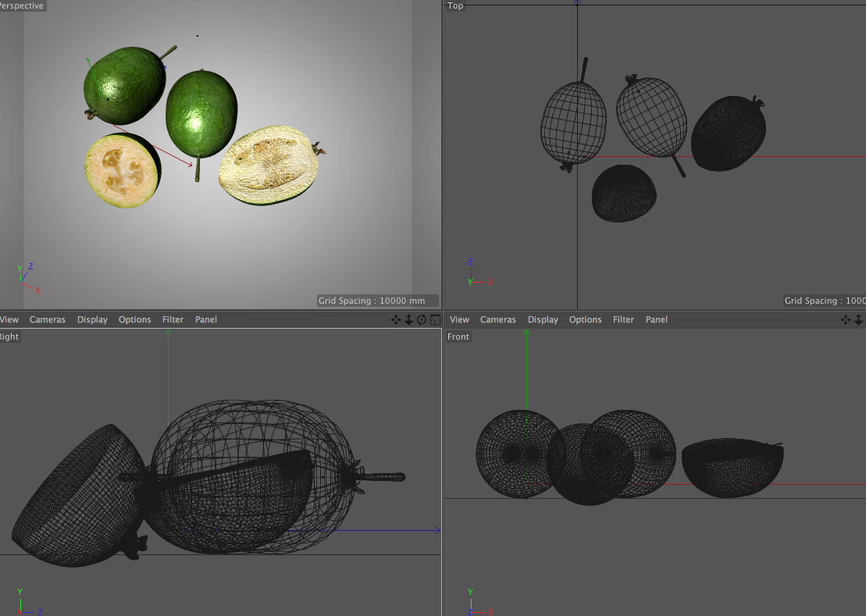Screen dimensions: 866x616
Task: Open Display menu in the Right viewport
Action: click(x=92, y=319)
